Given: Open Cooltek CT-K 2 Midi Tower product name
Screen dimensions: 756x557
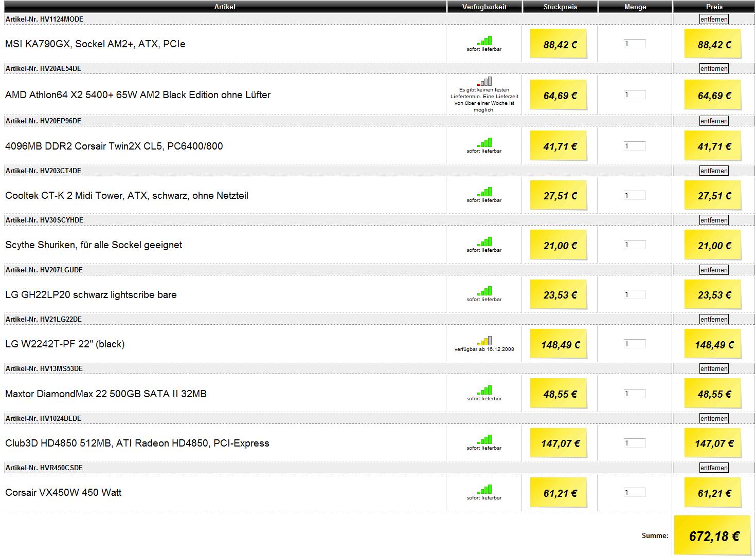Looking at the screenshot, I should click(x=127, y=195).
